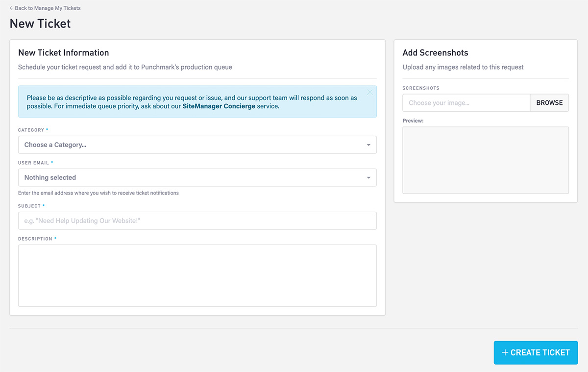Focus the Subject text field
The height and width of the screenshot is (372, 588).
pos(197,221)
